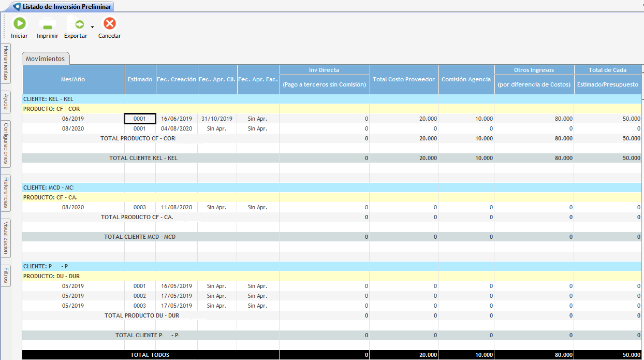Click the Exportar icon
This screenshot has width=644, height=360.
pyautogui.click(x=76, y=24)
